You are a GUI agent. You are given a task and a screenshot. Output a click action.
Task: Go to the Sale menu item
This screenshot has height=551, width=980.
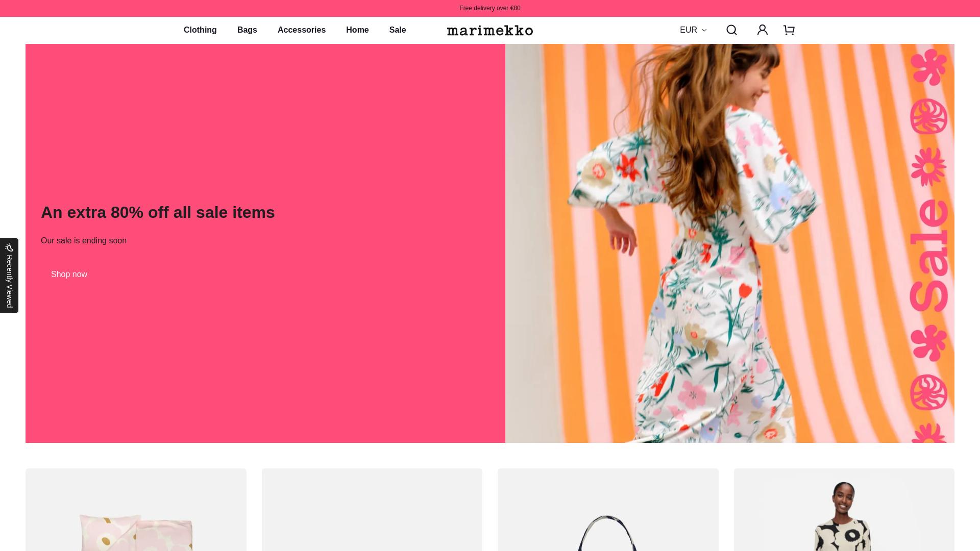click(x=398, y=30)
